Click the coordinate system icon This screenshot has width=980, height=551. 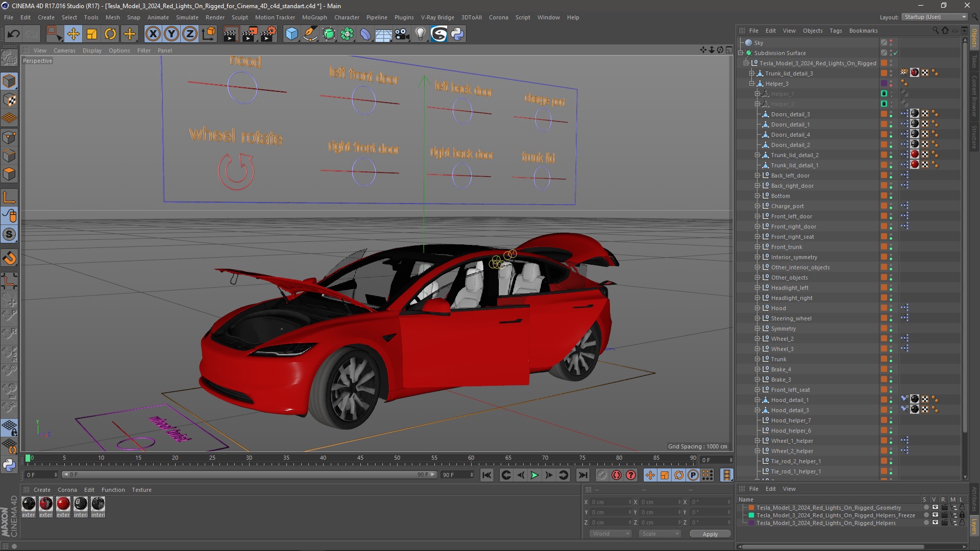pyautogui.click(x=208, y=34)
